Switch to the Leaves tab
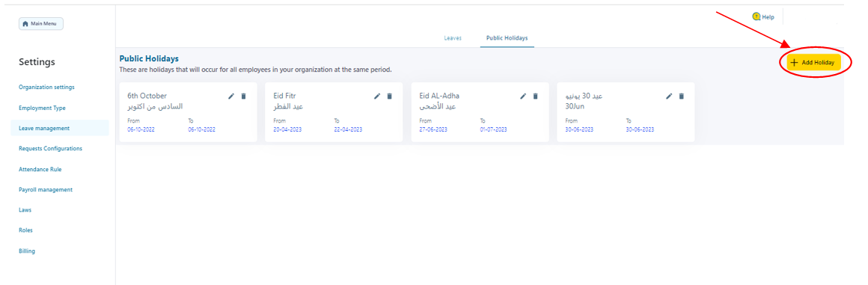 click(453, 38)
